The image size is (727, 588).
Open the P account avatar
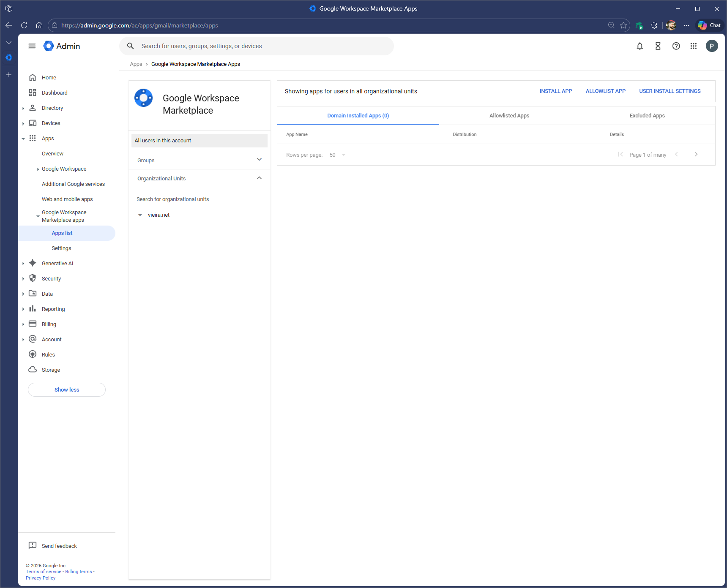711,46
